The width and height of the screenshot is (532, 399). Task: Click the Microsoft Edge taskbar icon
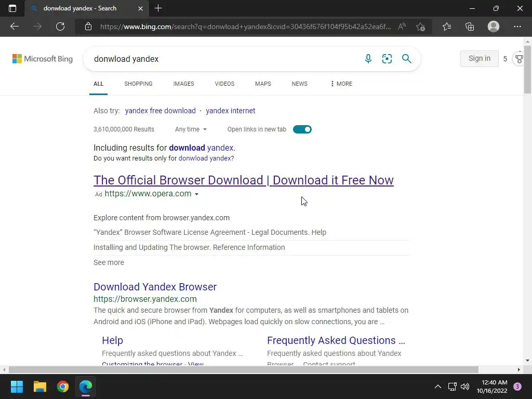click(x=86, y=387)
